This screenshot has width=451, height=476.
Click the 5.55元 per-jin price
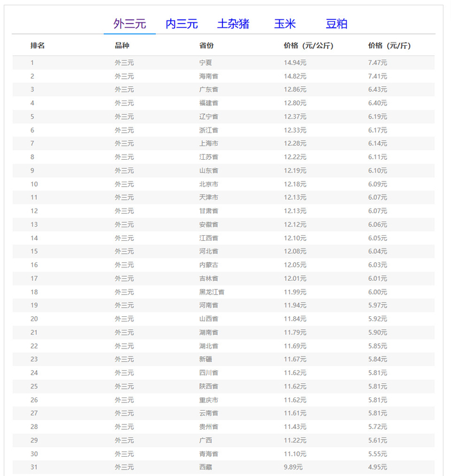[x=378, y=454]
